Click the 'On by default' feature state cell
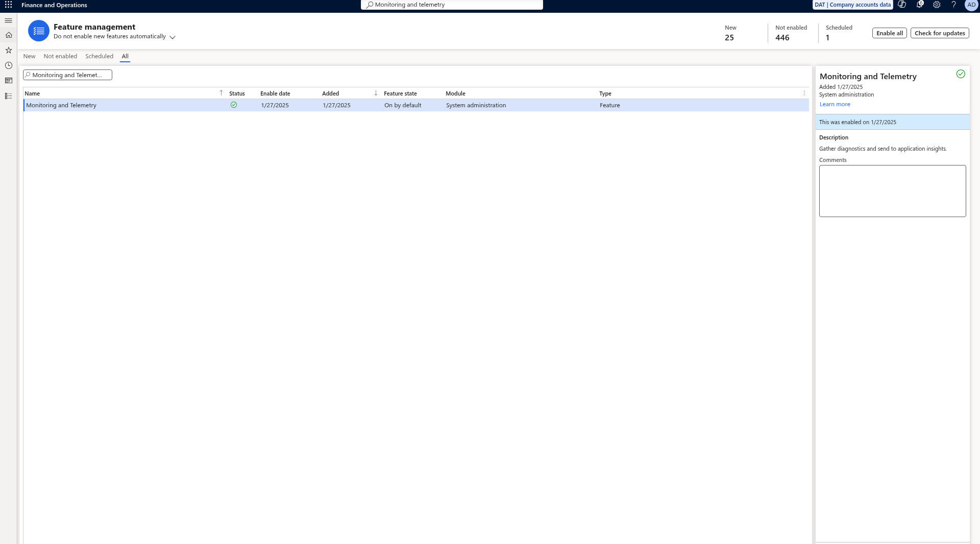Image resolution: width=980 pixels, height=544 pixels. point(403,105)
